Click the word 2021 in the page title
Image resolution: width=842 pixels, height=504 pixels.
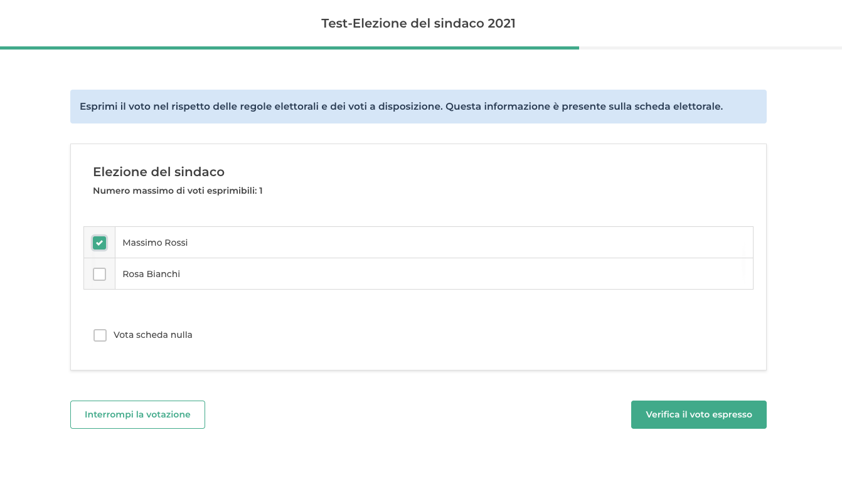(x=501, y=23)
